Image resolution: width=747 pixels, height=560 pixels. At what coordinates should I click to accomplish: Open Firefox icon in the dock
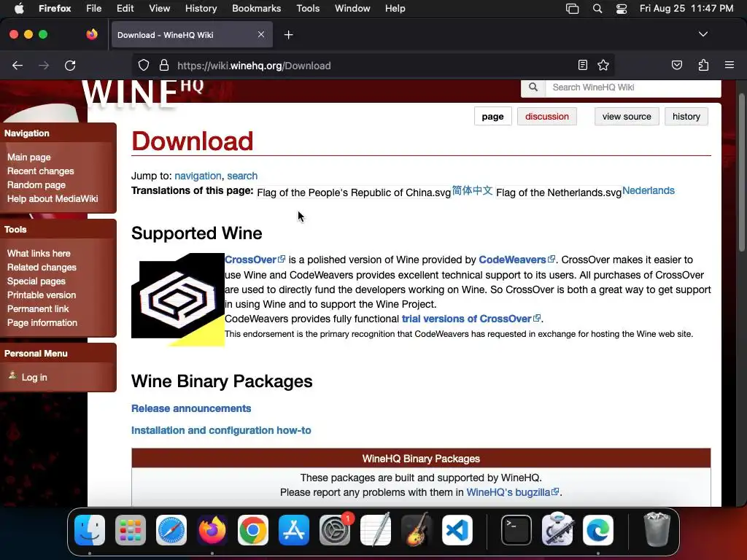212,530
